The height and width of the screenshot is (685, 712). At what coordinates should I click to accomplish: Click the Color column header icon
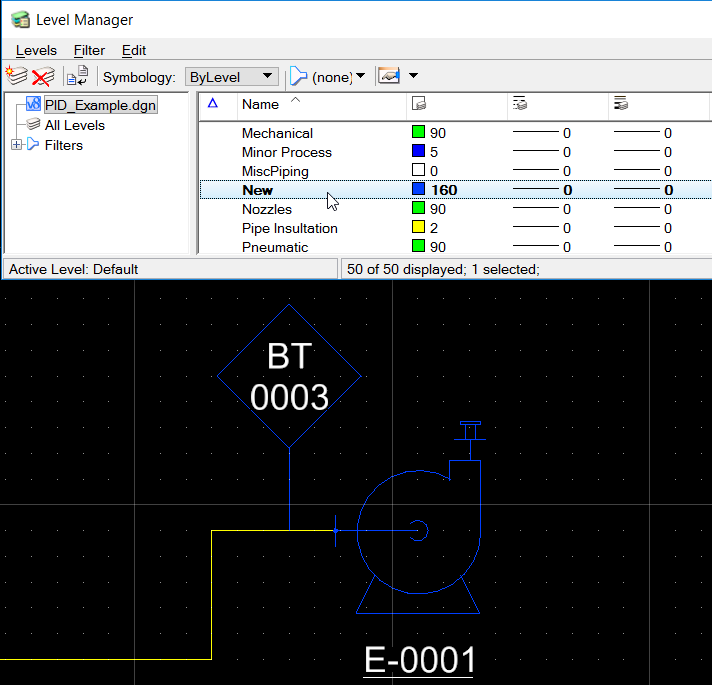[419, 103]
